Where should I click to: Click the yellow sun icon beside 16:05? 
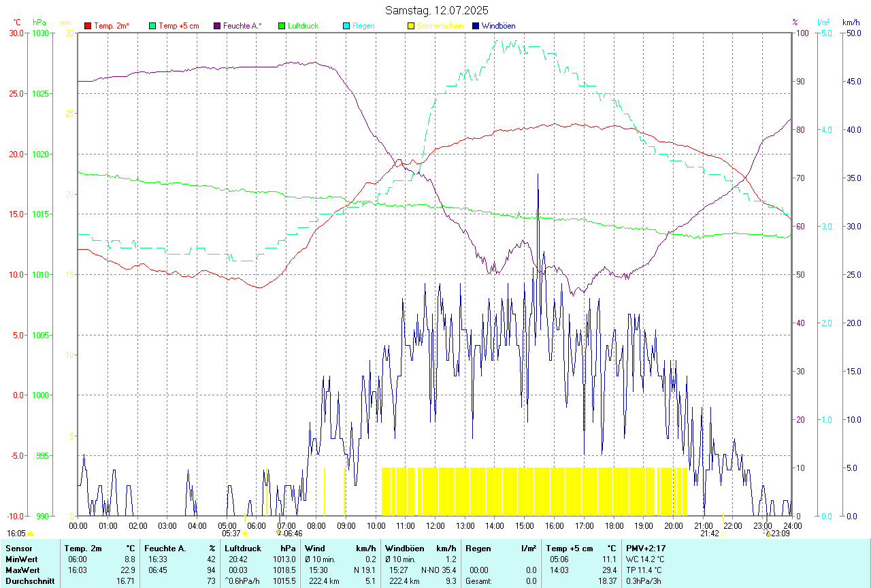30,534
